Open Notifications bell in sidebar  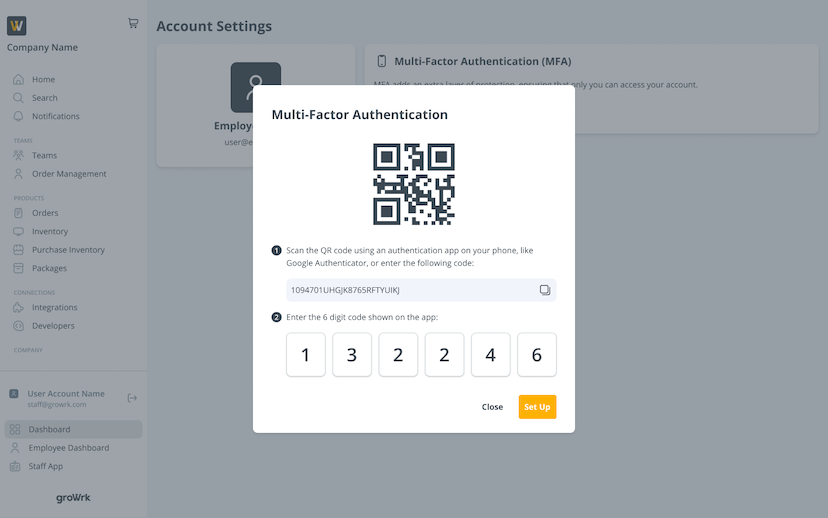pyautogui.click(x=18, y=116)
